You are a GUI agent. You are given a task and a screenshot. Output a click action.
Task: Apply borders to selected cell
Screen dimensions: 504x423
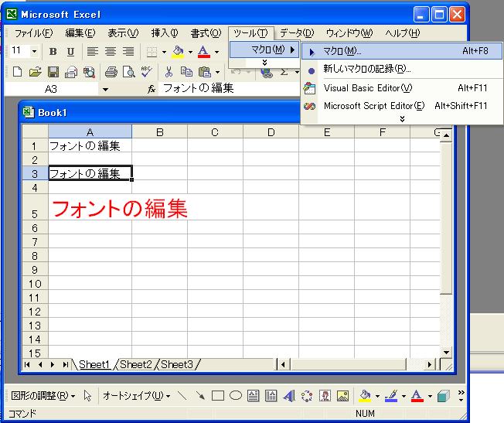[x=152, y=52]
